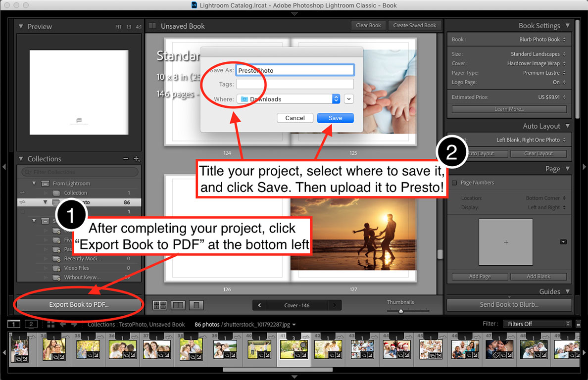Click into the Save As name field

pyautogui.click(x=295, y=70)
